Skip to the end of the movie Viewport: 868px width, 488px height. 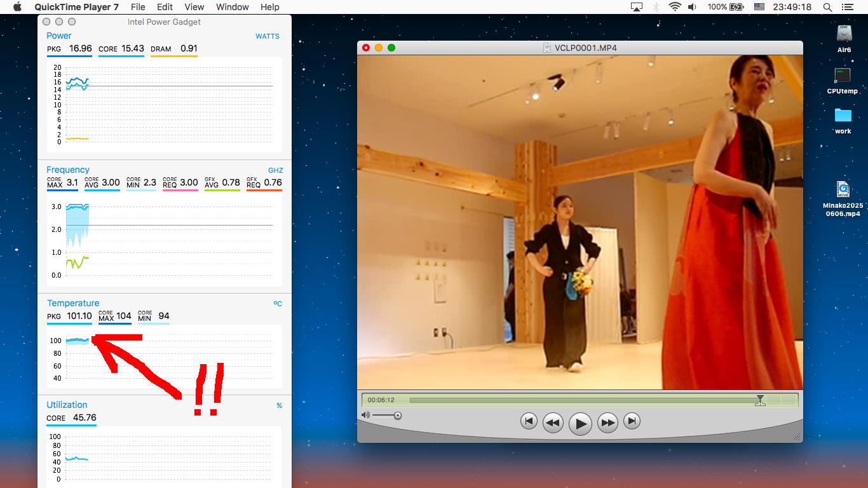click(x=632, y=421)
